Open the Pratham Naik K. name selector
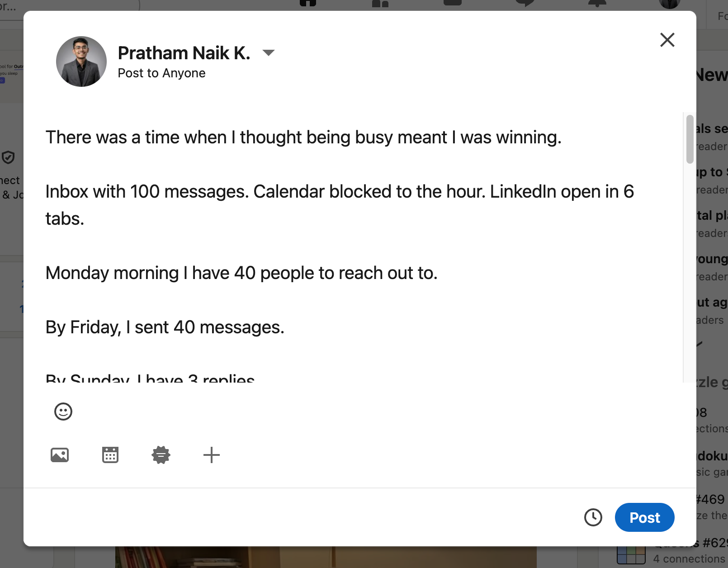The image size is (728, 568). click(x=184, y=53)
